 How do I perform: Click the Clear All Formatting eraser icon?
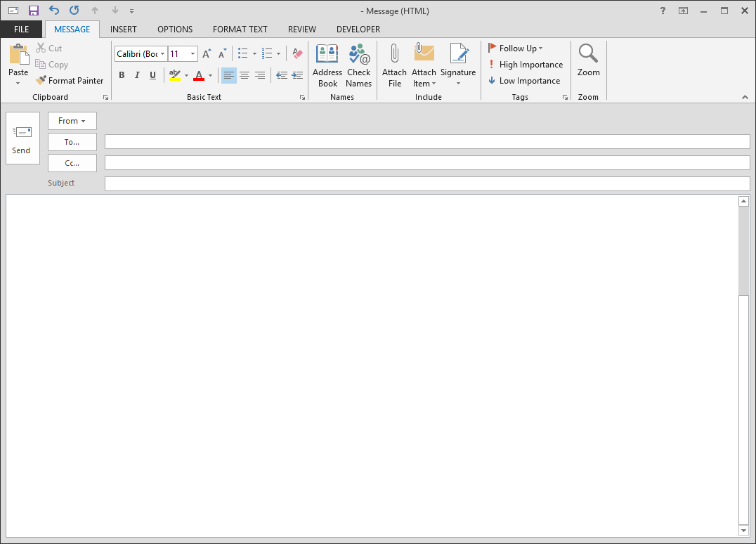coord(296,53)
